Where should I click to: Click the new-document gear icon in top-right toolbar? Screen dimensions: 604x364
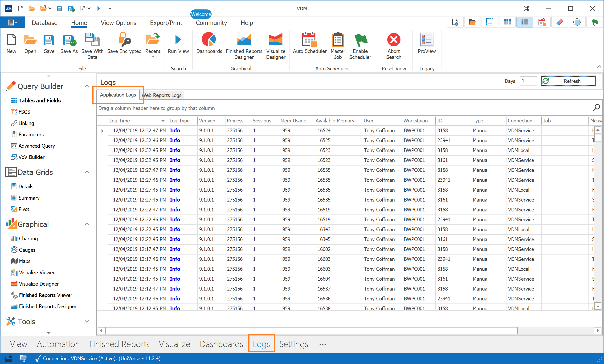coord(455,23)
